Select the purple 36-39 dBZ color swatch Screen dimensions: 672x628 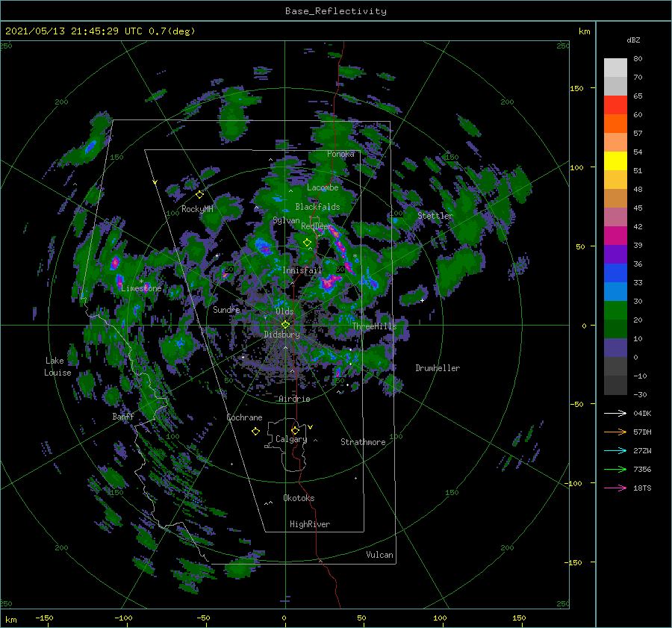615,255
